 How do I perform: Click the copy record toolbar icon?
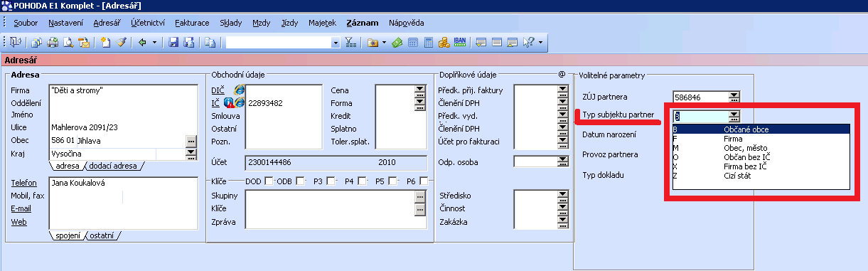click(x=210, y=43)
